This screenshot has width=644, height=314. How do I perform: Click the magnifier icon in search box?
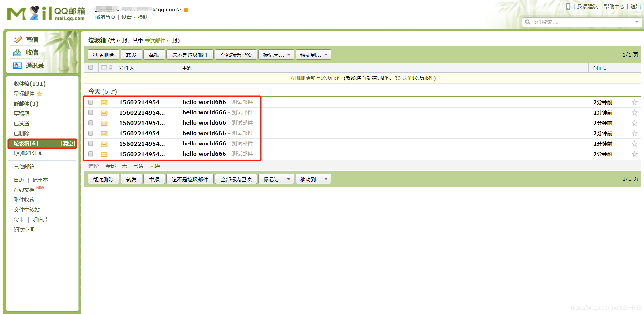[x=527, y=22]
